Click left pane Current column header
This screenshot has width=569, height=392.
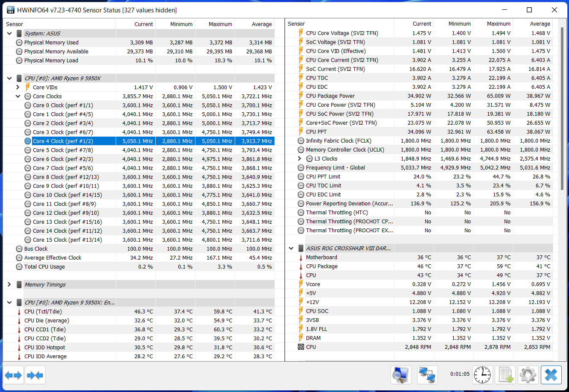point(135,24)
